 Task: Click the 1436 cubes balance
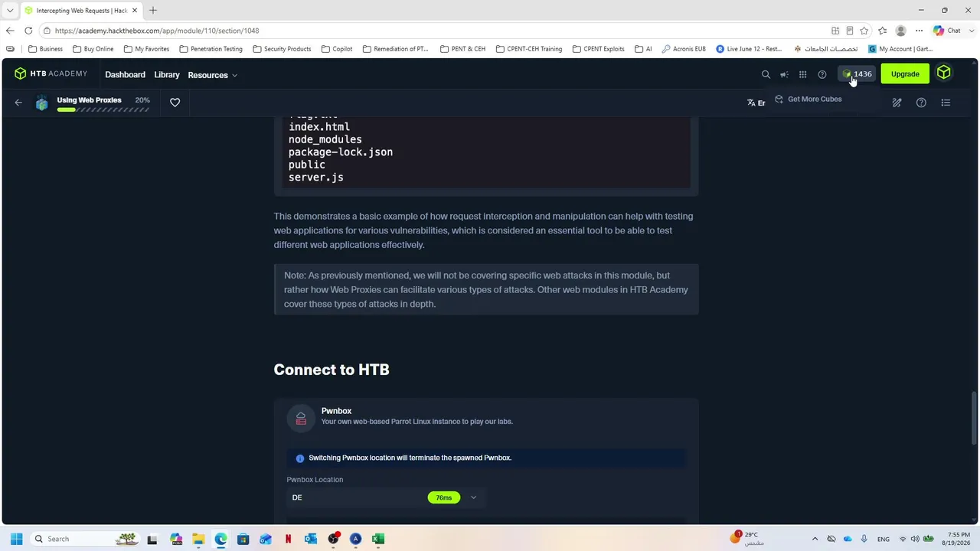(x=857, y=74)
